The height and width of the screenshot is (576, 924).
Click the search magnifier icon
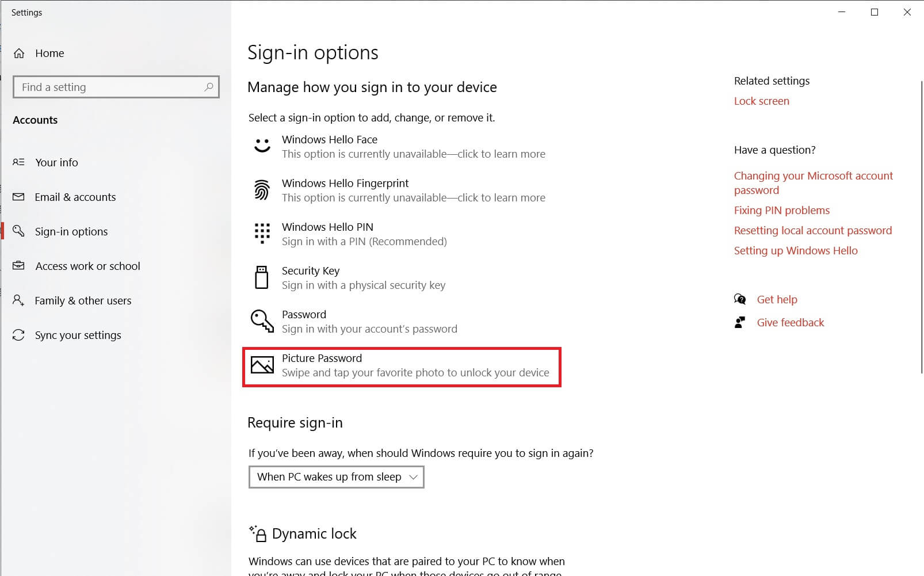pyautogui.click(x=209, y=87)
